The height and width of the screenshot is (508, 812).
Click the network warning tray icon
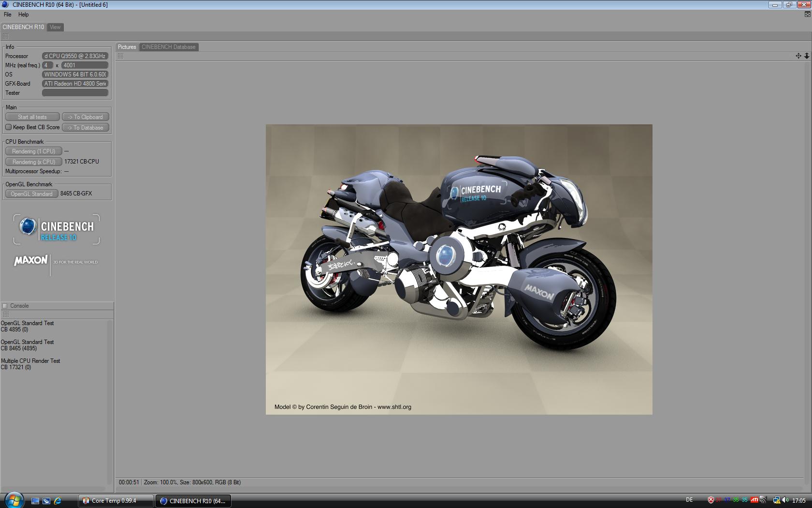pos(777,500)
